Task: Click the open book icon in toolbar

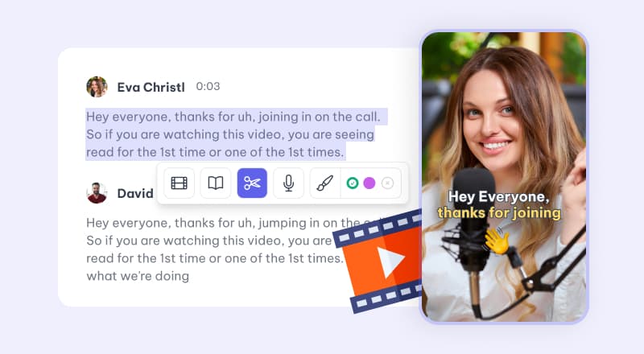Action: 216,183
